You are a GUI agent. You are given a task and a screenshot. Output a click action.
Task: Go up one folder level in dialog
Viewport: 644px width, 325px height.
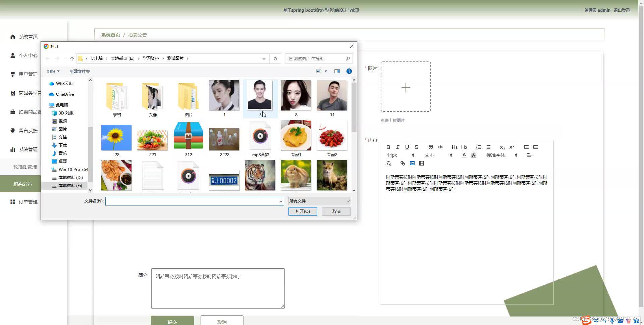click(x=72, y=58)
